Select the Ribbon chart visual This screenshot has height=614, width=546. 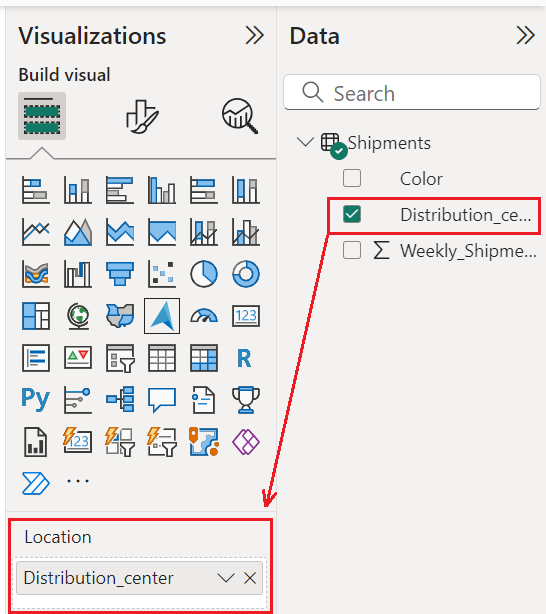[x=36, y=274]
